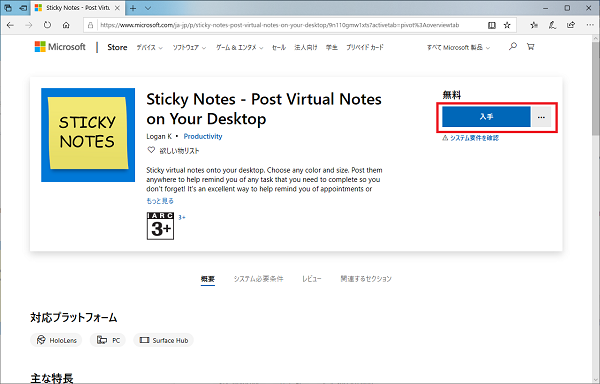Click the Surface Hub platform chip
This screenshot has height=384, width=600.
pyautogui.click(x=163, y=340)
